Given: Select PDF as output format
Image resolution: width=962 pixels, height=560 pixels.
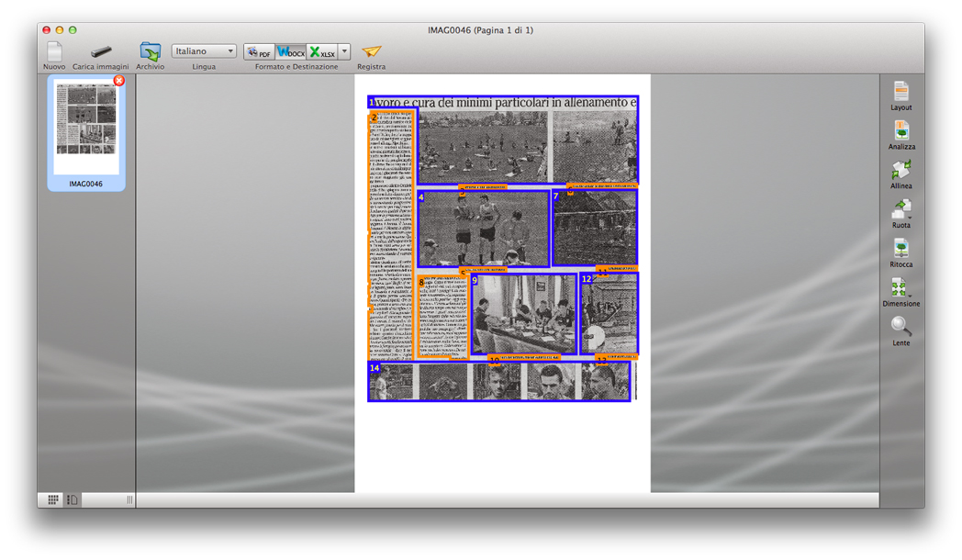Looking at the screenshot, I should (260, 52).
